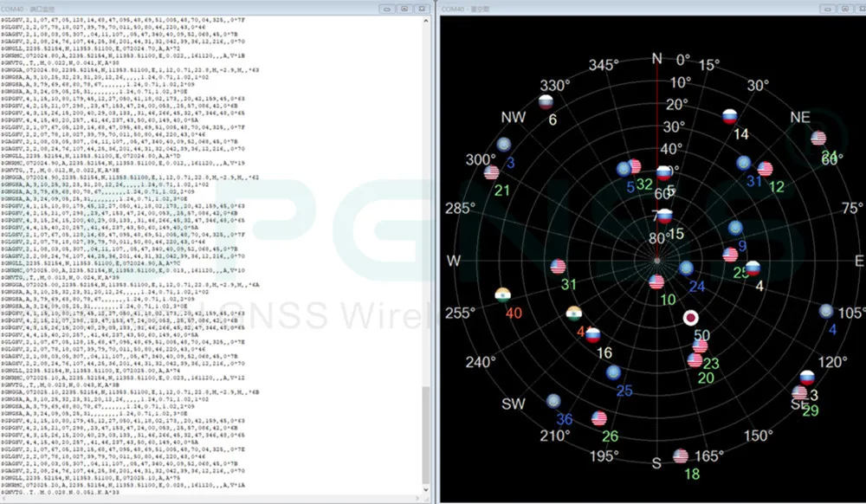Viewport: 866px width, 504px height.
Task: Click US GPS satellite 12
Action: coord(765,169)
